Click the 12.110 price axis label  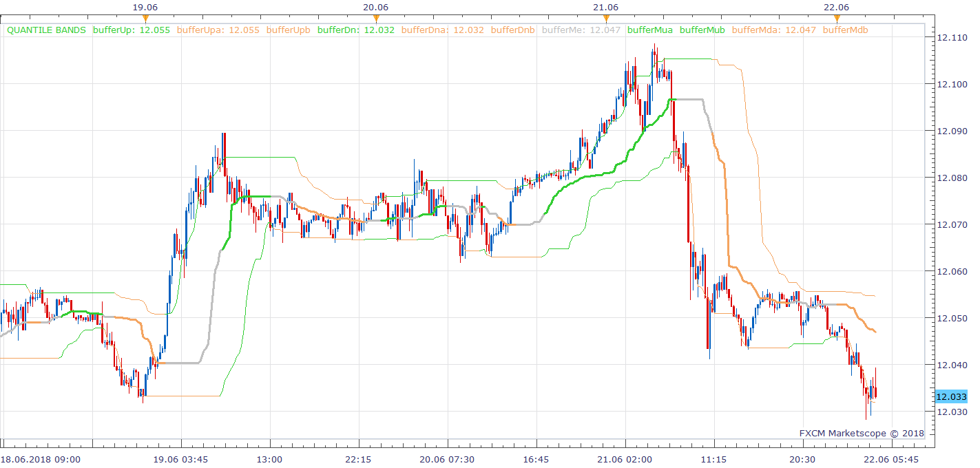point(951,37)
